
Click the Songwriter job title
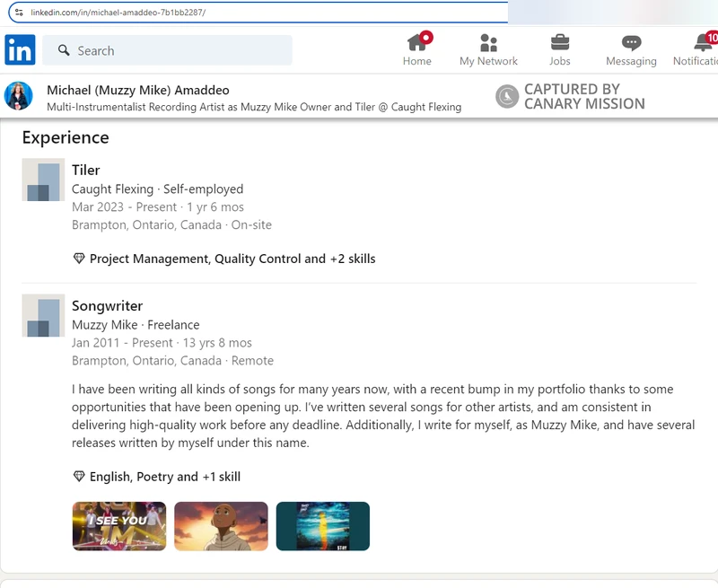point(107,305)
